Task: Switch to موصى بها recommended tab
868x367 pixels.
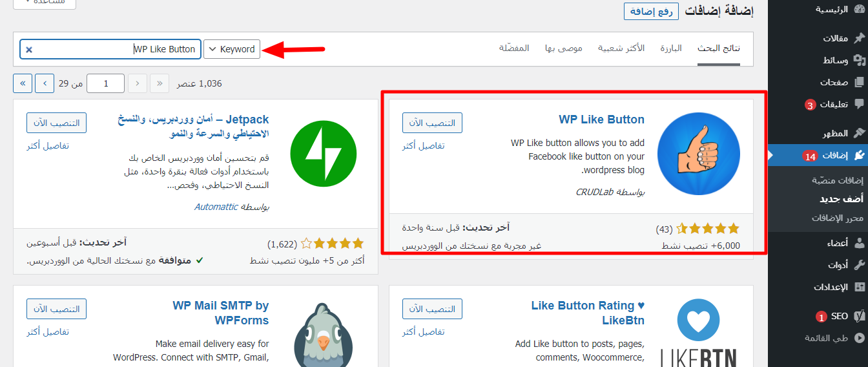Action: [x=563, y=48]
